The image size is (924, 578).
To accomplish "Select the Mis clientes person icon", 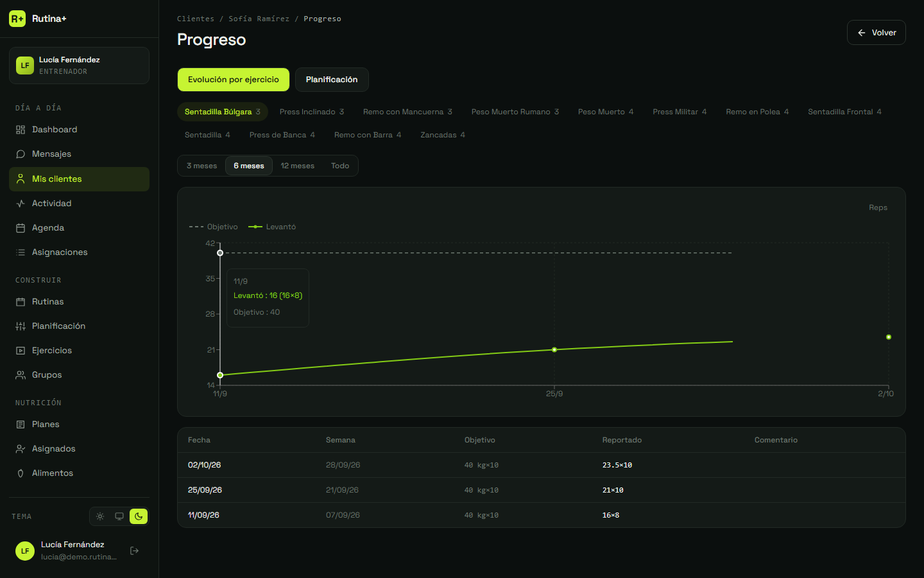I will tap(21, 179).
